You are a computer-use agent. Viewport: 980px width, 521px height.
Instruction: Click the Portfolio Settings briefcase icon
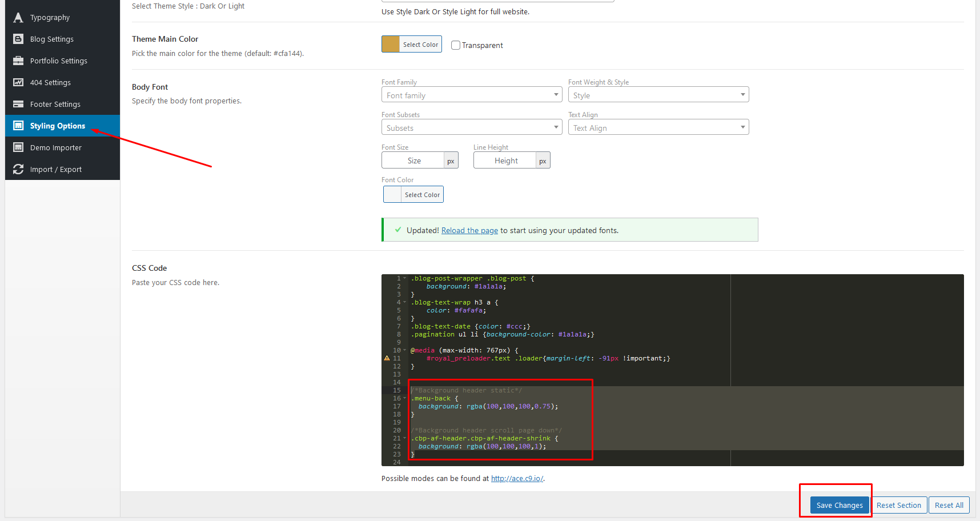[x=18, y=61]
